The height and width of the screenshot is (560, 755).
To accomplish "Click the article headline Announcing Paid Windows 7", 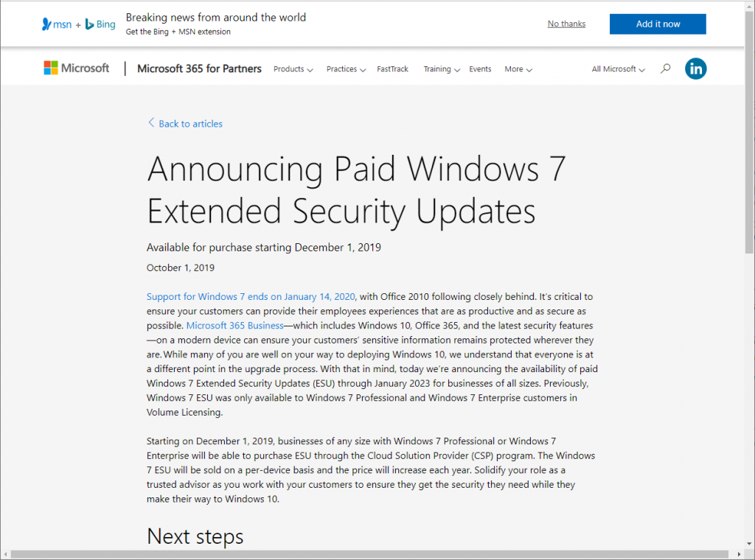I will [356, 189].
